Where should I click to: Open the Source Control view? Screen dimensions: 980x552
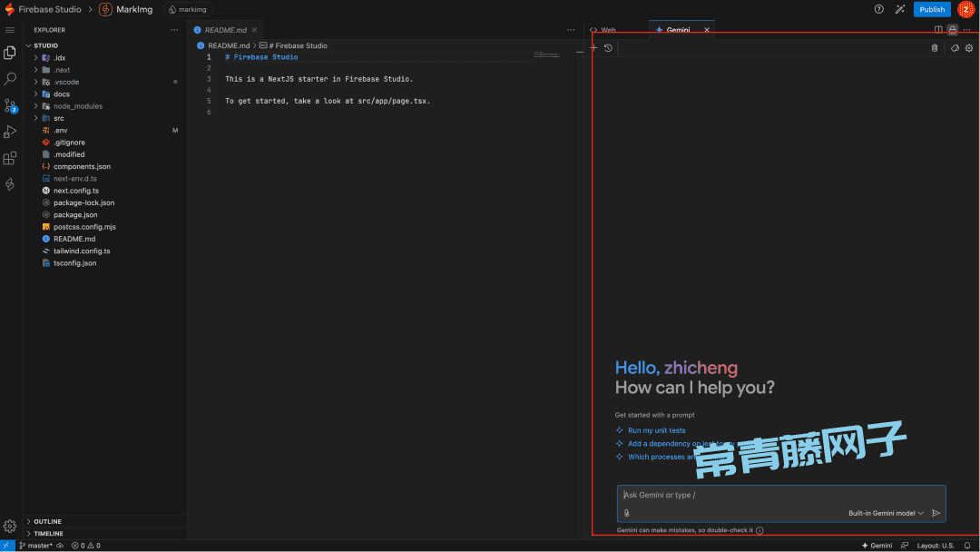pyautogui.click(x=9, y=105)
